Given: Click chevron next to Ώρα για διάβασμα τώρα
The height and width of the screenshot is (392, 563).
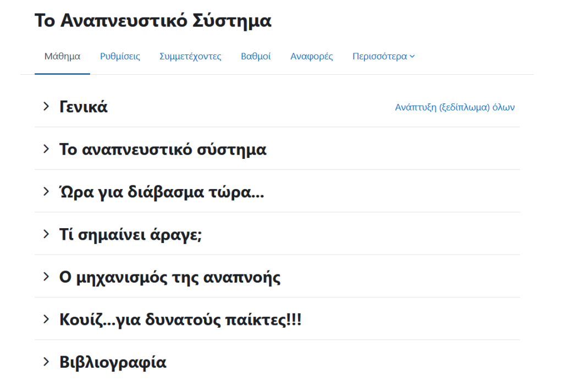Looking at the screenshot, I should 46,192.
